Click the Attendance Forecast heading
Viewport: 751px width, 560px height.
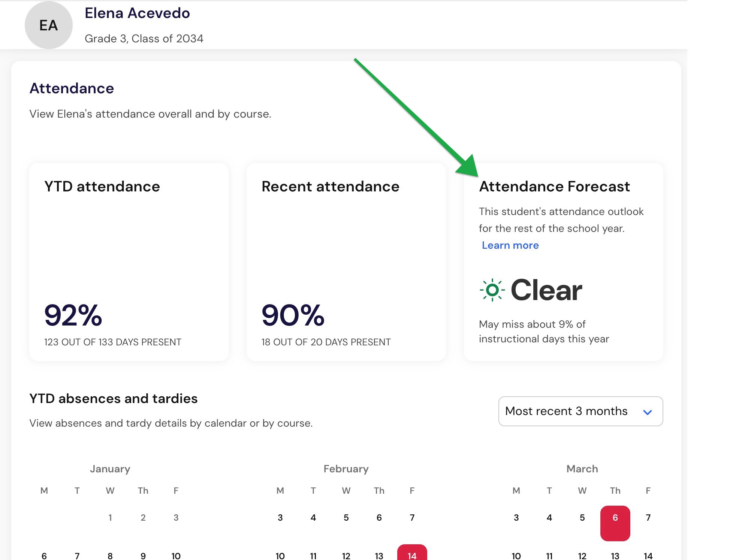pyautogui.click(x=554, y=187)
